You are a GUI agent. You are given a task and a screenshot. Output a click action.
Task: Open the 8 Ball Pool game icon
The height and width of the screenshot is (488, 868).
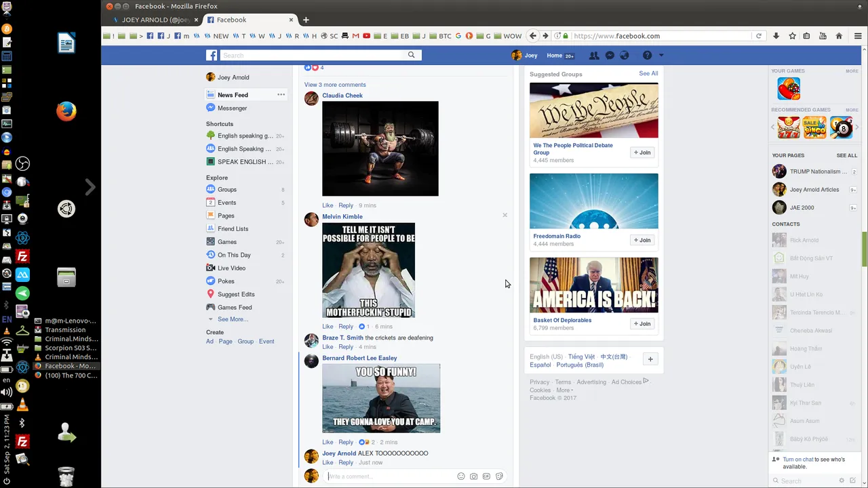(842, 127)
